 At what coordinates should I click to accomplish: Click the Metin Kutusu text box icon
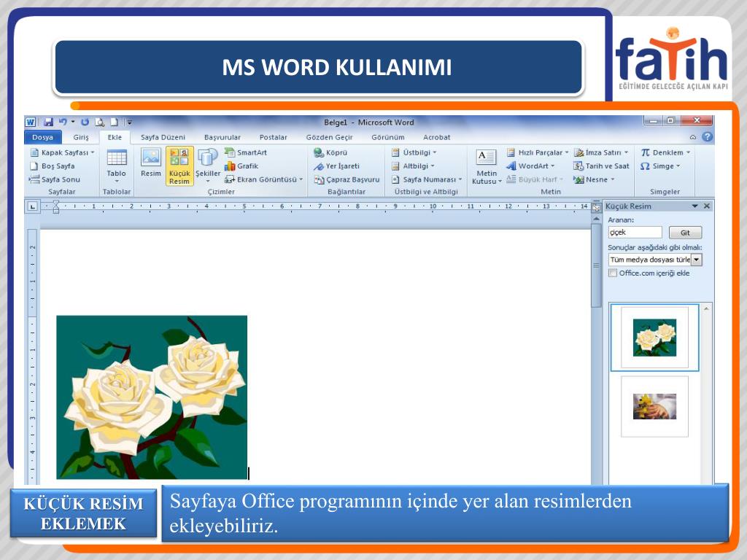click(x=486, y=157)
